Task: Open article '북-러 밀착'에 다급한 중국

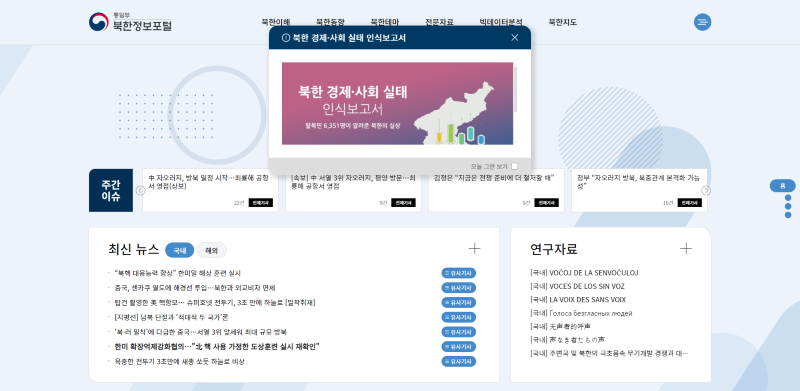Action: point(201,332)
